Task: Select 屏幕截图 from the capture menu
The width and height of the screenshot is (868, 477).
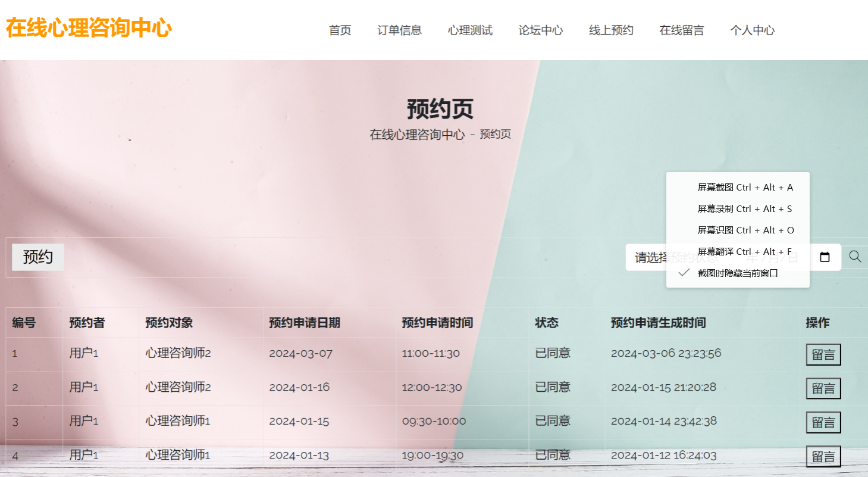Action: click(745, 187)
